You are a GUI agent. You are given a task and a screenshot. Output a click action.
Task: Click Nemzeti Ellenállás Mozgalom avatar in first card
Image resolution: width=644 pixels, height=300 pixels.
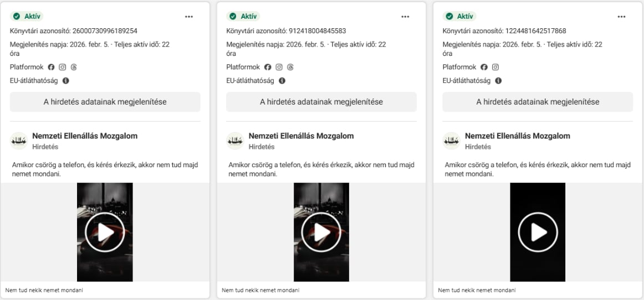click(x=18, y=141)
